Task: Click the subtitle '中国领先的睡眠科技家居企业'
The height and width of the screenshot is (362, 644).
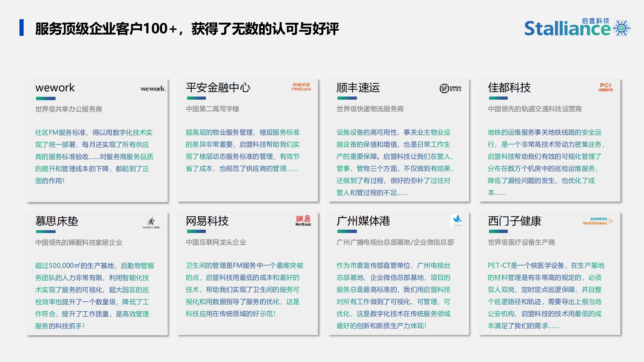Action: 79,242
